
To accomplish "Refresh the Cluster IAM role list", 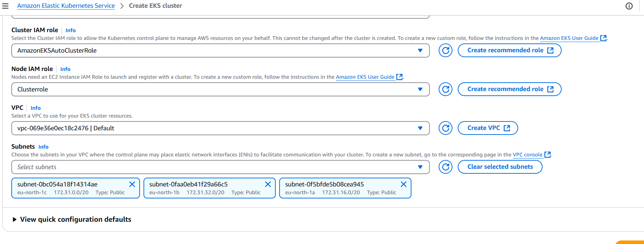I will 445,50.
